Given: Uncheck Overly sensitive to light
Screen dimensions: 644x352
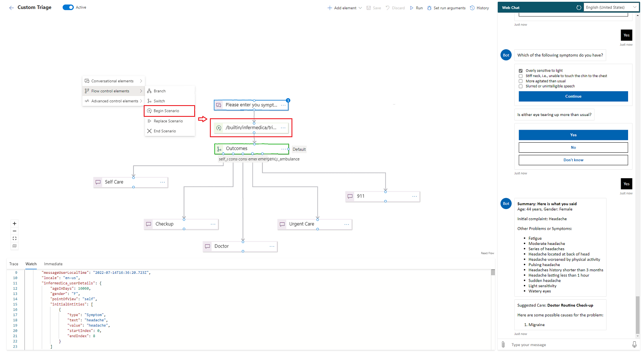Looking at the screenshot, I should pos(521,70).
